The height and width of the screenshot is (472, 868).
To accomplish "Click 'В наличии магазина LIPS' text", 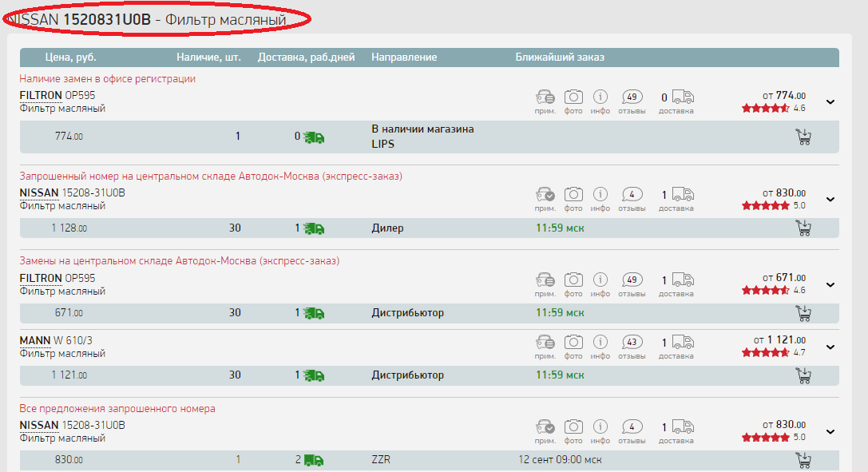I will coord(422,137).
